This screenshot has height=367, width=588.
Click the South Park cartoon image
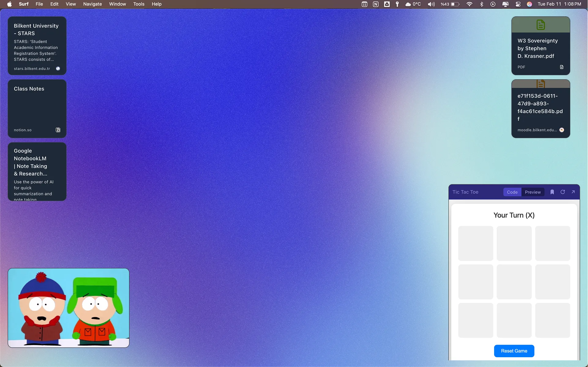[69, 308]
